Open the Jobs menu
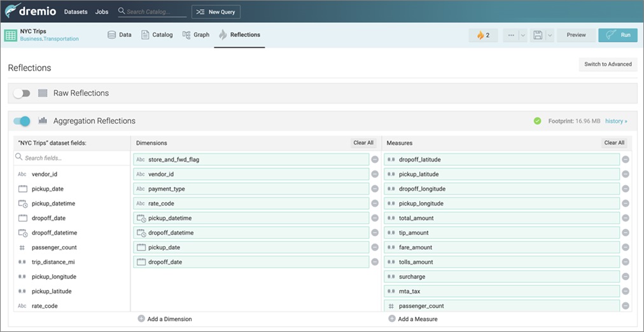Viewport: 644px width, 332px height. point(102,12)
